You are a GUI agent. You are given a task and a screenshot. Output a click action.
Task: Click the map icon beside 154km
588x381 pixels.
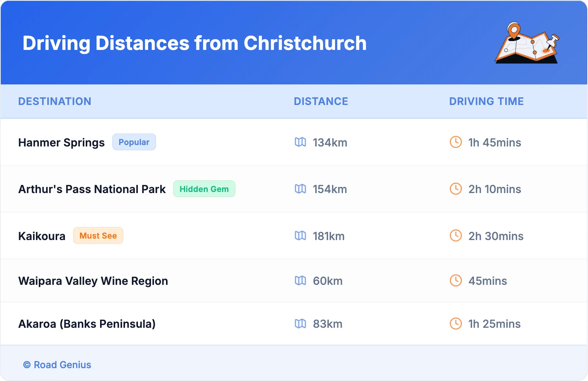pos(300,189)
